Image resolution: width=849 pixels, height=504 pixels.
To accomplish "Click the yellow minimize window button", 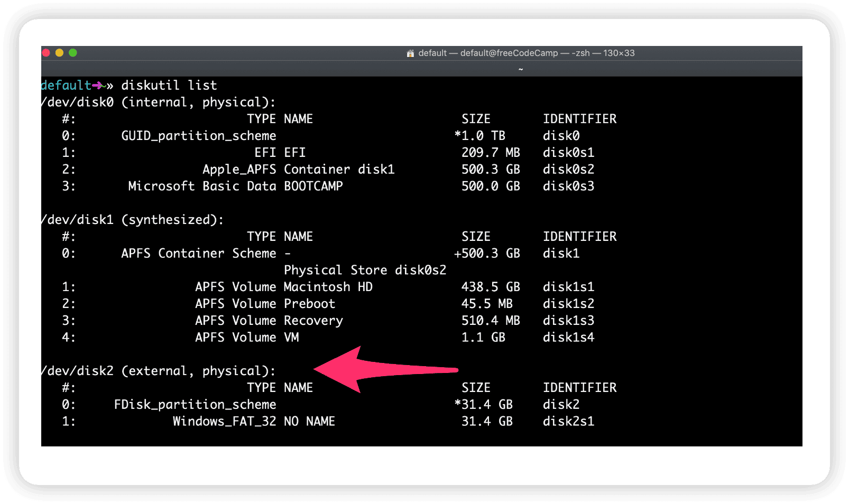I will (59, 53).
